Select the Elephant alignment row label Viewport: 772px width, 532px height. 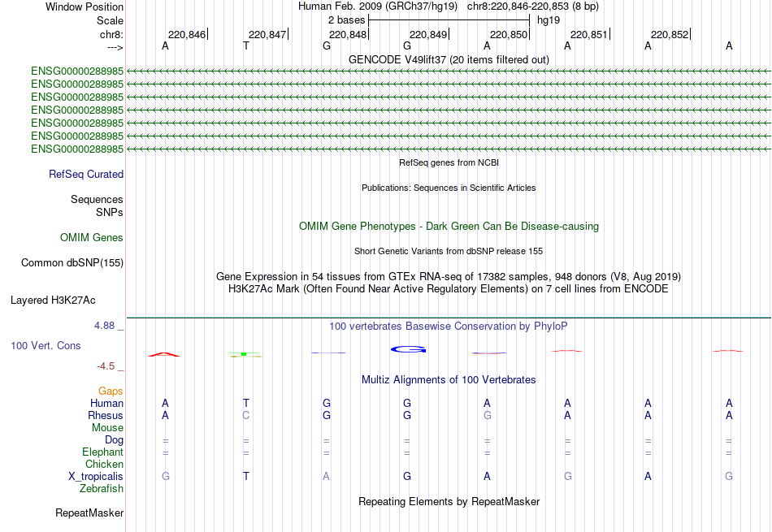click(x=102, y=452)
